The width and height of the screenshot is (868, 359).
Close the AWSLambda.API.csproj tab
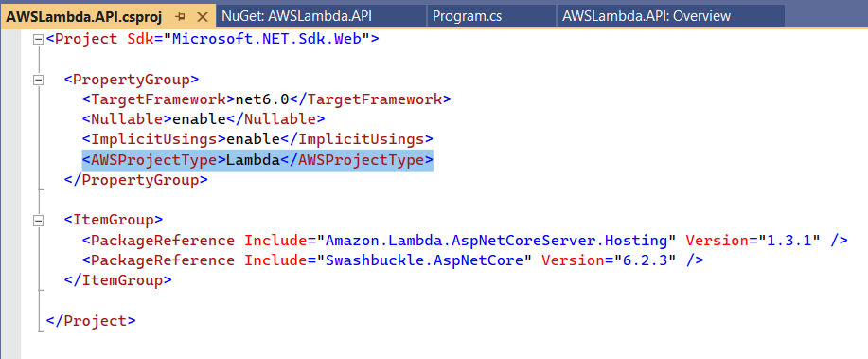203,17
